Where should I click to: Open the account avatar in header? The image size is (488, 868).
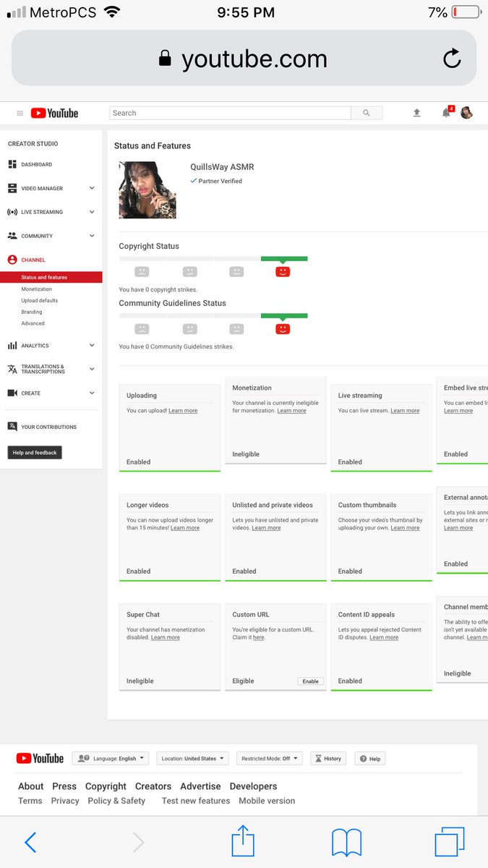pos(467,113)
